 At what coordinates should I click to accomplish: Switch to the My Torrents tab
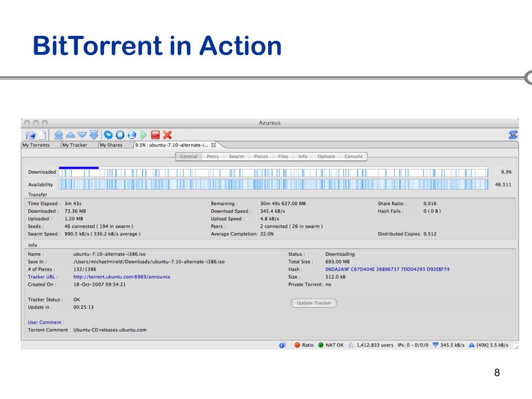click(x=36, y=145)
